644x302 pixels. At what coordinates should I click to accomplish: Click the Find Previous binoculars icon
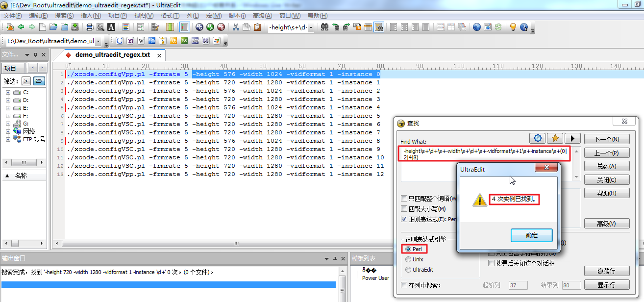point(335,27)
